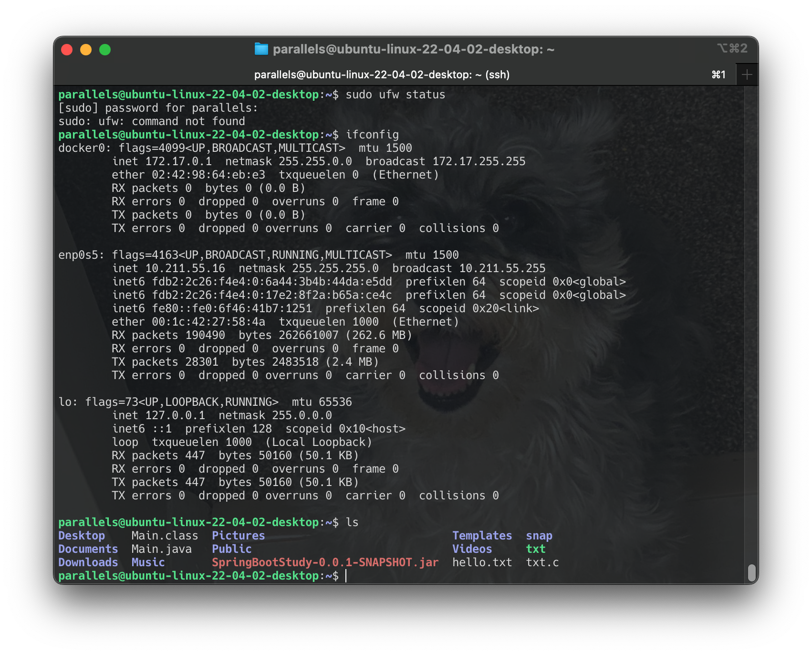Click 'TX packets 28301' value

click(x=165, y=362)
